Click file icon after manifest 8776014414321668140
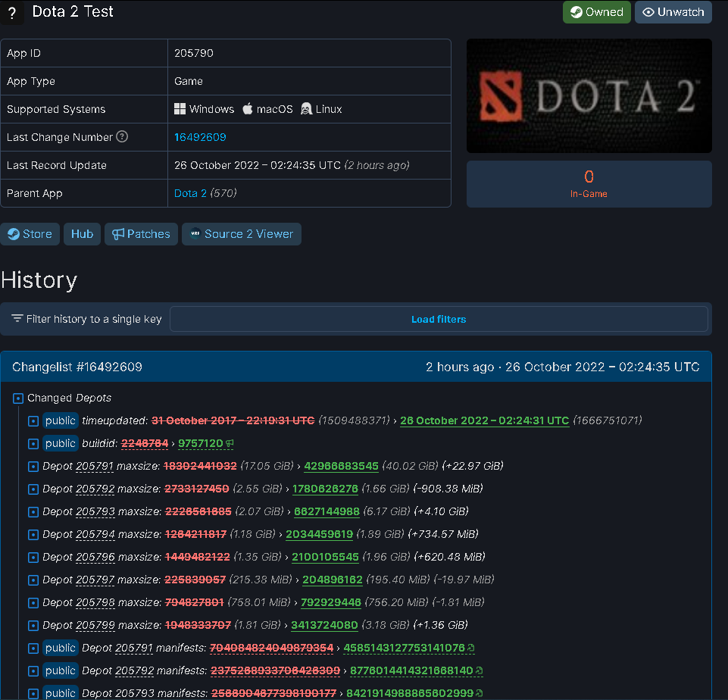728x700 pixels. [479, 670]
